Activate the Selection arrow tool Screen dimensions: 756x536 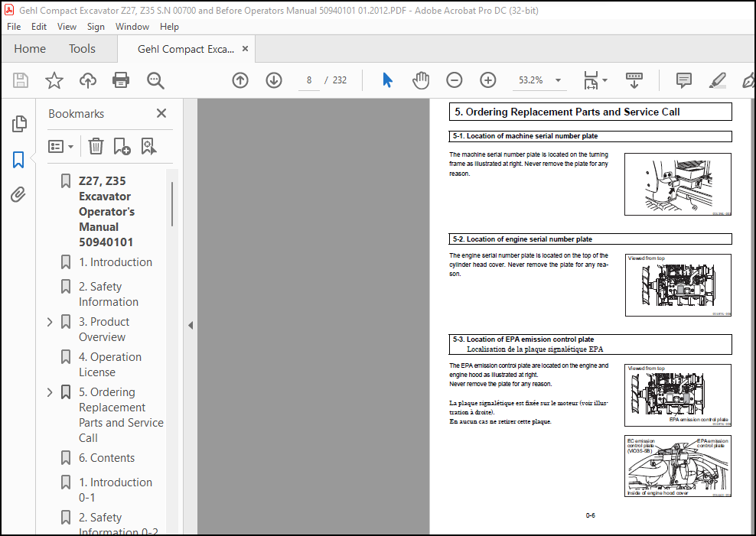[x=387, y=80]
